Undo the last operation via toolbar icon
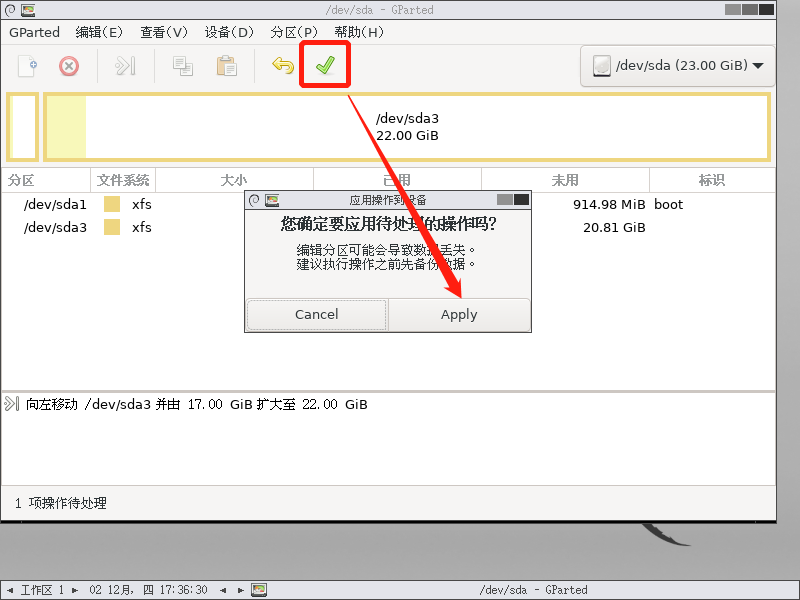The height and width of the screenshot is (600, 800). click(281, 66)
